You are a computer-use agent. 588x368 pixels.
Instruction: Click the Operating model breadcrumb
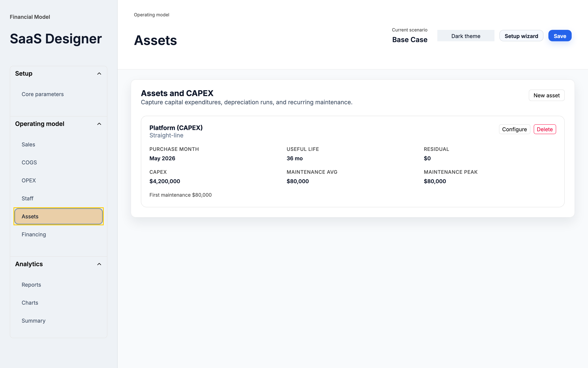151,15
